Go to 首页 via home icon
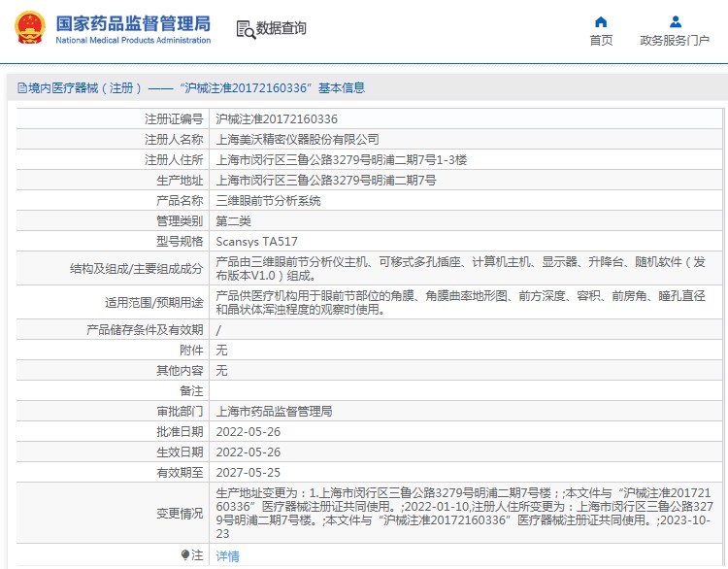 (x=601, y=21)
